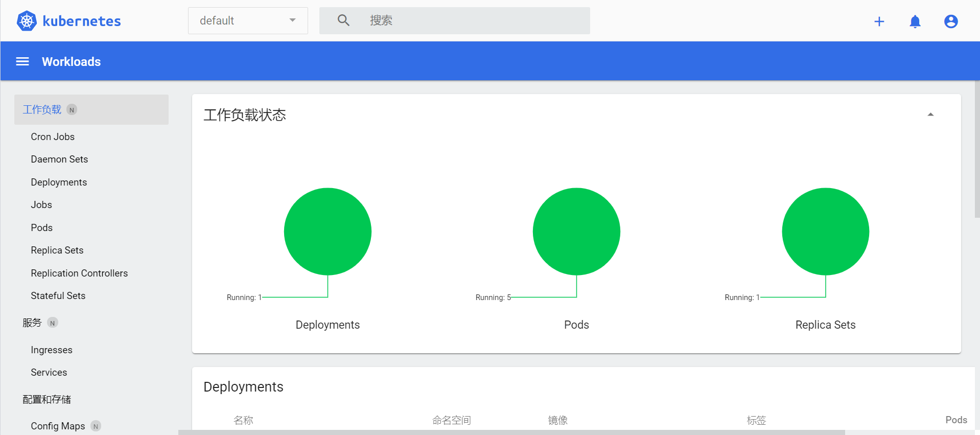
Task: Click the 标签 column header
Action: pyautogui.click(x=756, y=420)
